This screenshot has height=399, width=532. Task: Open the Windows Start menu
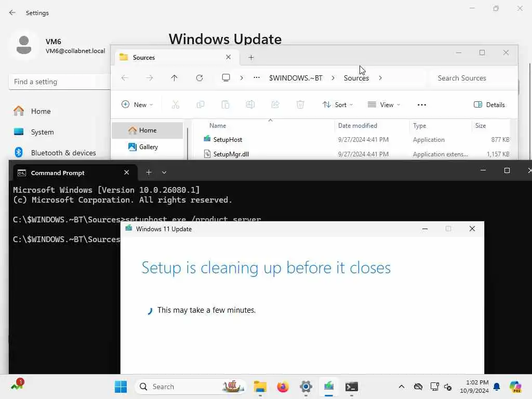point(121,387)
